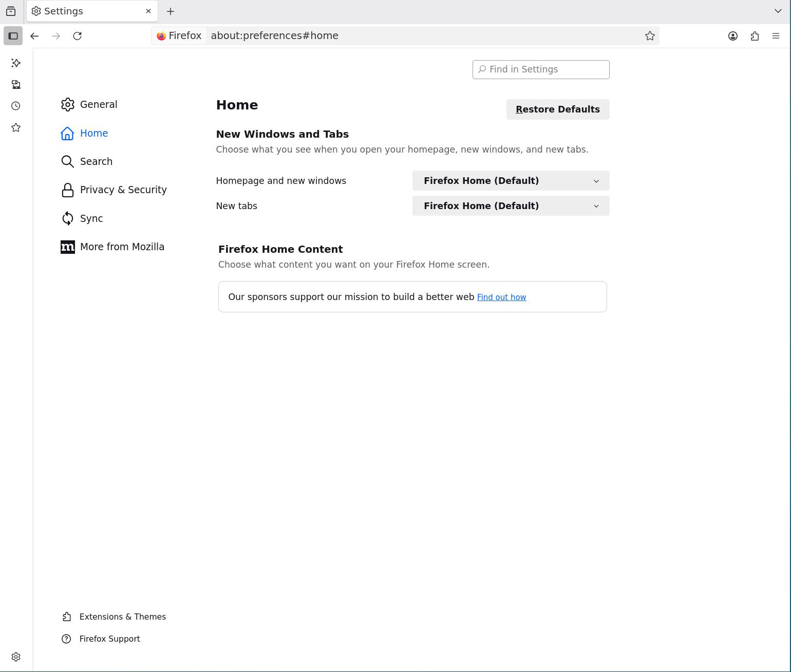The image size is (791, 672).
Task: Click the address bar URL about:preferences#home
Action: click(x=274, y=36)
